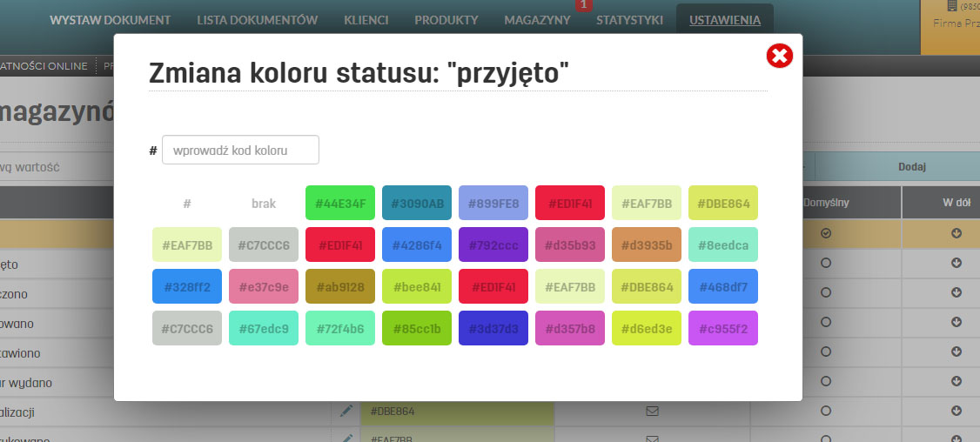Click the pencil edit icon beside #DBE864
Image resolution: width=980 pixels, height=442 pixels.
[x=346, y=411]
